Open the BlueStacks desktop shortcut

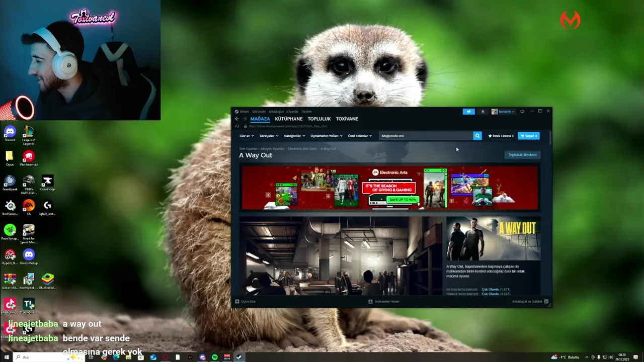47,282
